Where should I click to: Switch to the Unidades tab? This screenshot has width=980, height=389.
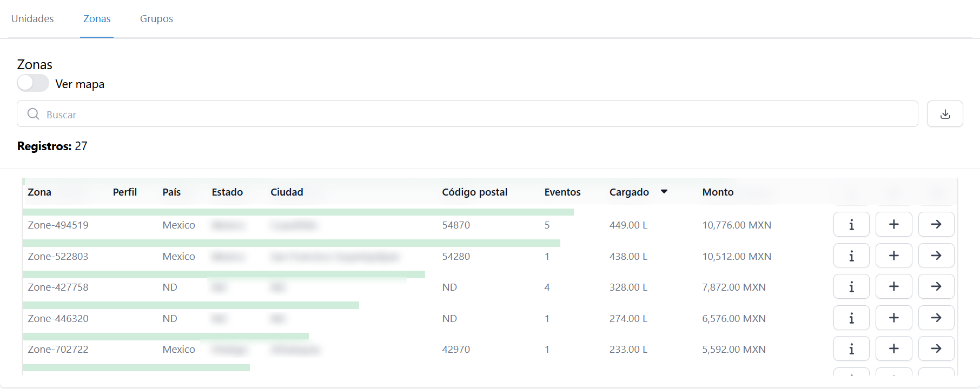(32, 19)
